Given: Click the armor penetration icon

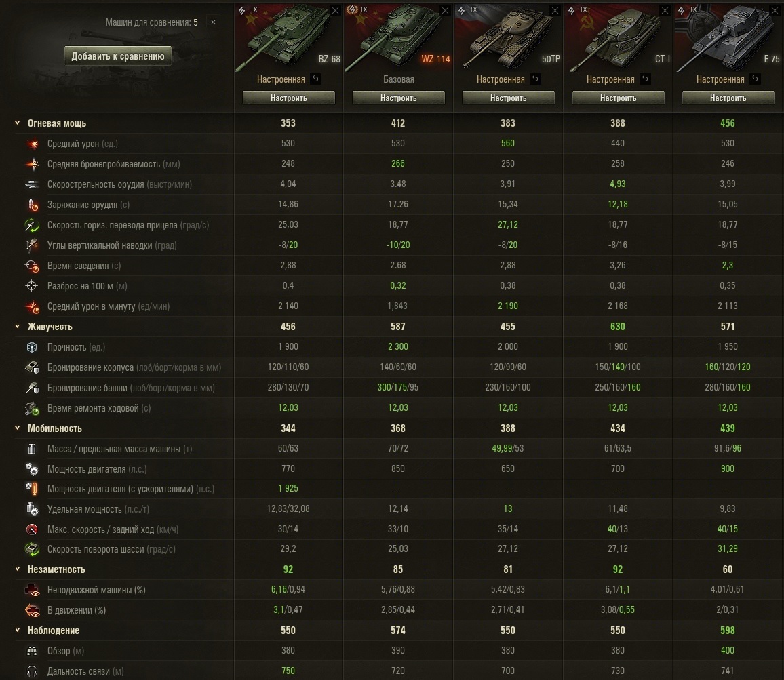Looking at the screenshot, I should [x=32, y=164].
